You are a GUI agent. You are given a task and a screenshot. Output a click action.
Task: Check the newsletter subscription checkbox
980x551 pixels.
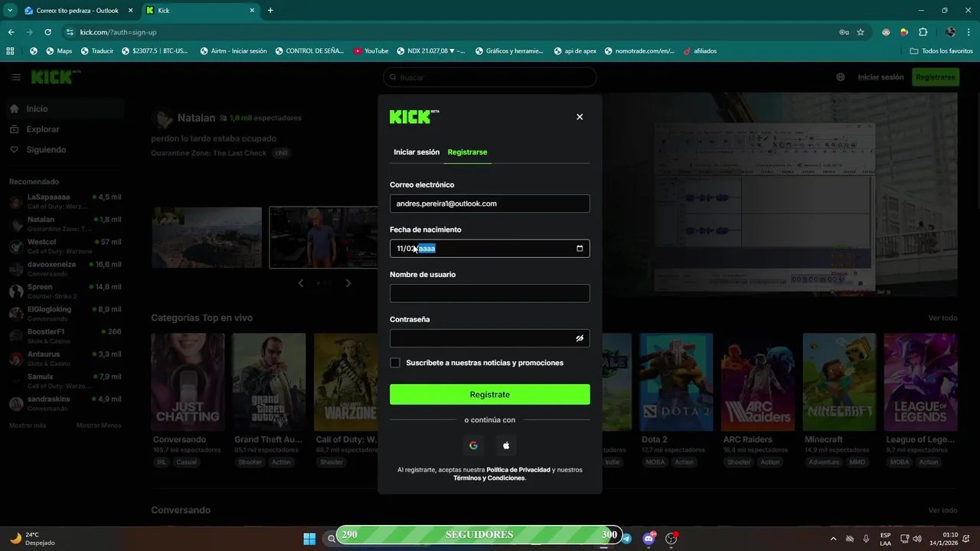[395, 363]
